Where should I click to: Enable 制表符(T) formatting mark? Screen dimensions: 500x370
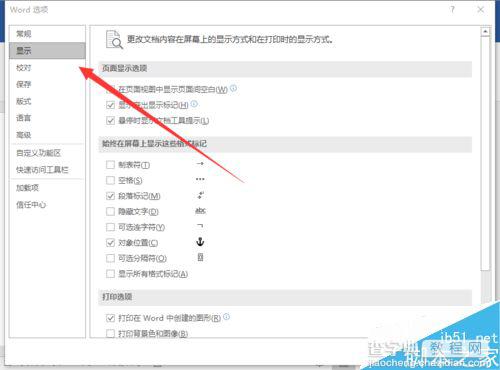tap(110, 165)
